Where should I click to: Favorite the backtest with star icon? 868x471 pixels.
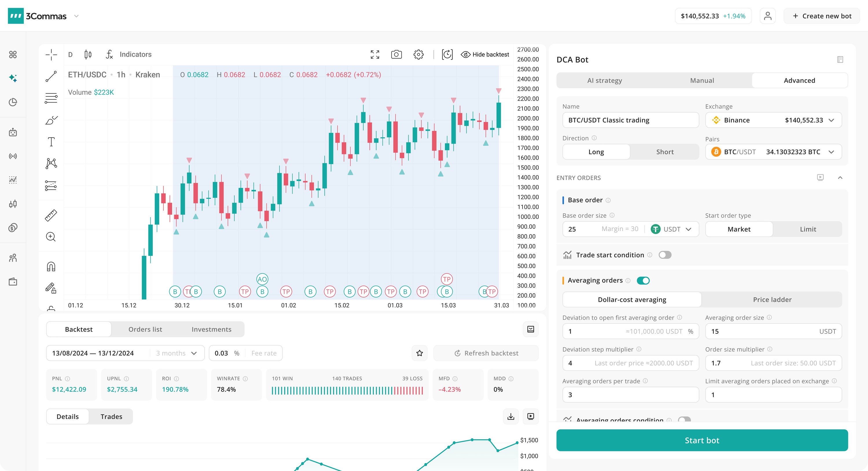coord(420,353)
